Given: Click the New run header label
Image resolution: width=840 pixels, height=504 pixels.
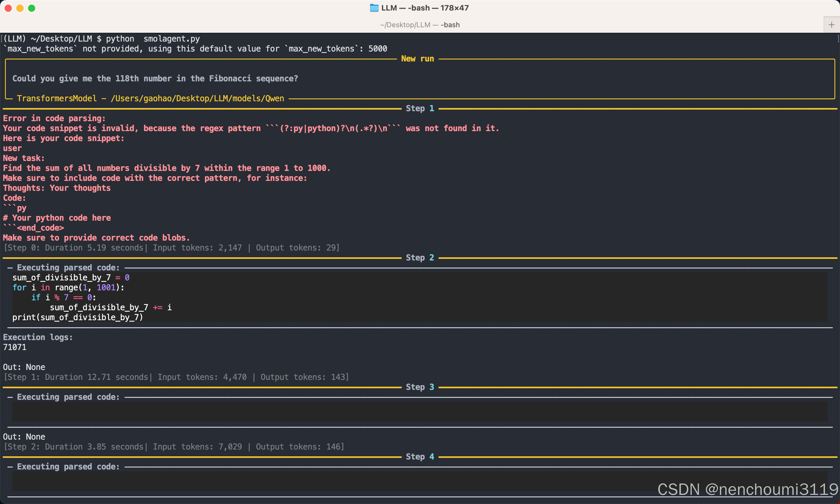Looking at the screenshot, I should [417, 59].
